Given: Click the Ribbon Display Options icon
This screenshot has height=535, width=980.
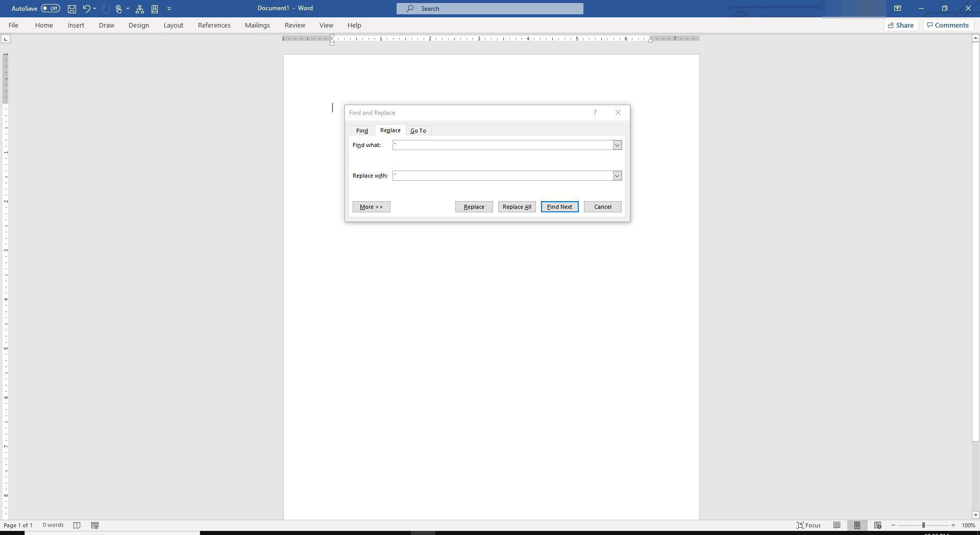Looking at the screenshot, I should click(897, 8).
